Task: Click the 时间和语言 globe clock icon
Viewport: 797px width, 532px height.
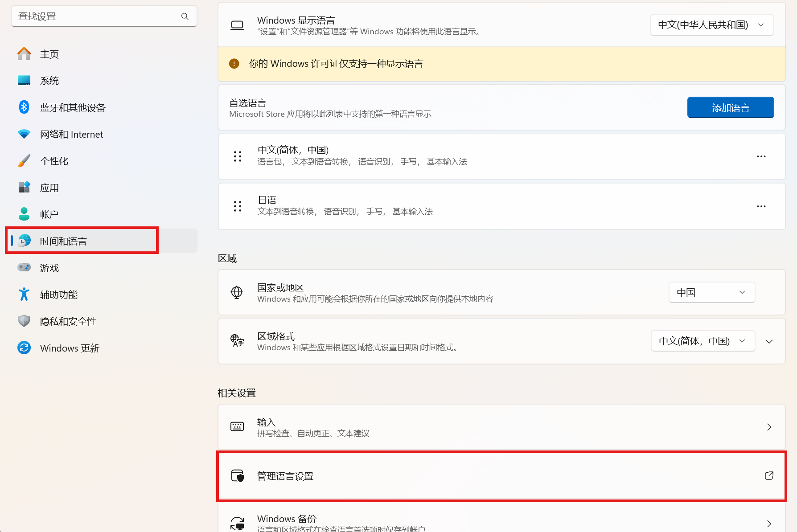Action: pyautogui.click(x=24, y=241)
